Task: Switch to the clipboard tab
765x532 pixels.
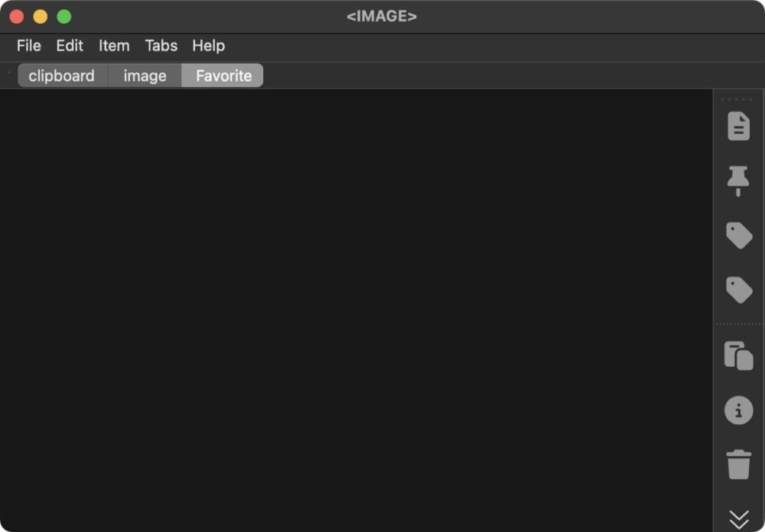Action: pyautogui.click(x=62, y=76)
